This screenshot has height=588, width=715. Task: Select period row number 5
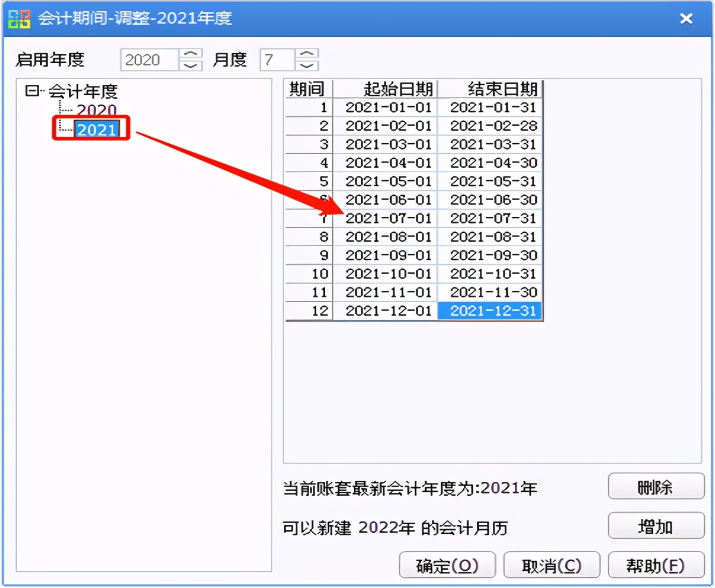tap(309, 181)
